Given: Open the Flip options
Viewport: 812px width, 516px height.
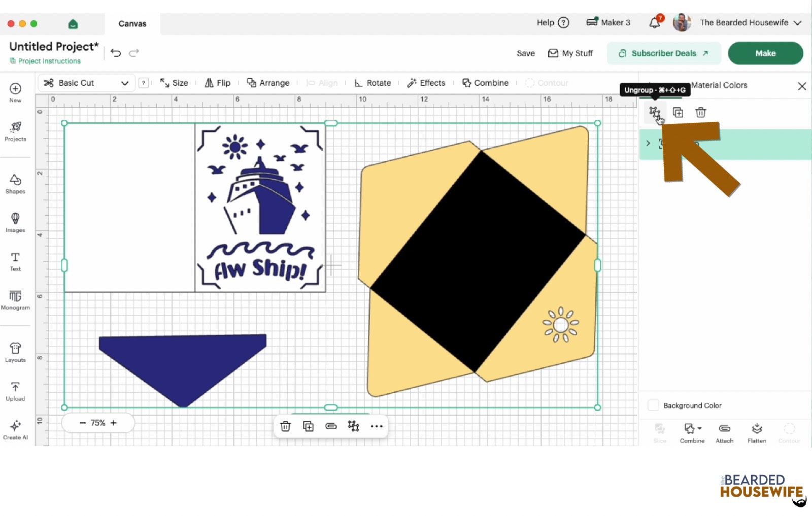Looking at the screenshot, I should [218, 83].
